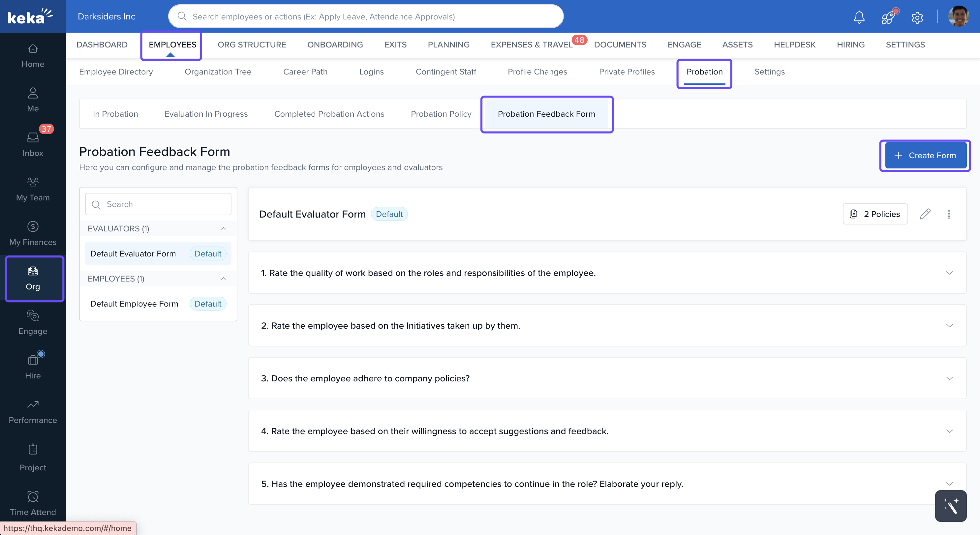Click the rocket icon in header
Image resolution: width=980 pixels, height=535 pixels.
pyautogui.click(x=888, y=17)
